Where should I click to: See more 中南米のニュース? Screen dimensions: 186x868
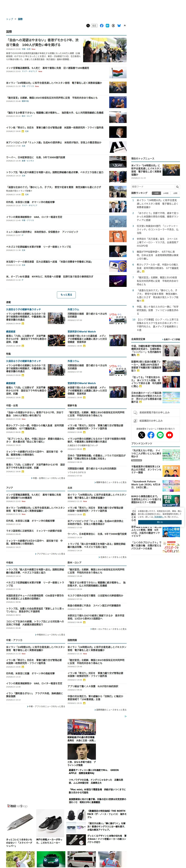pos(50,635)
